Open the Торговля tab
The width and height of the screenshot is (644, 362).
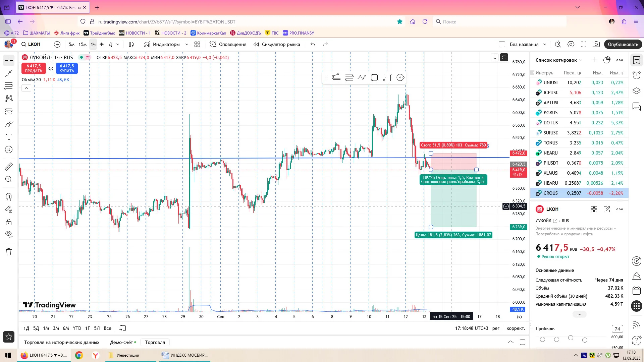[155, 342]
